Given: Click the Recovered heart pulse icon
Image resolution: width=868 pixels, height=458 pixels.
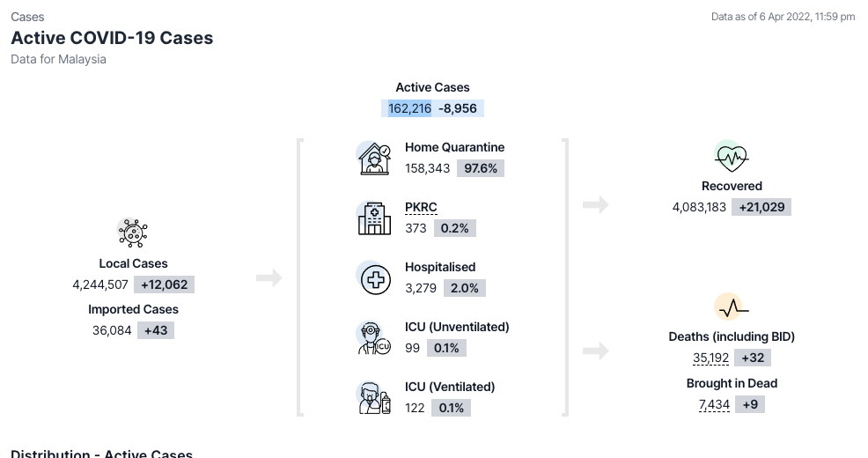Looking at the screenshot, I should pyautogui.click(x=732, y=157).
